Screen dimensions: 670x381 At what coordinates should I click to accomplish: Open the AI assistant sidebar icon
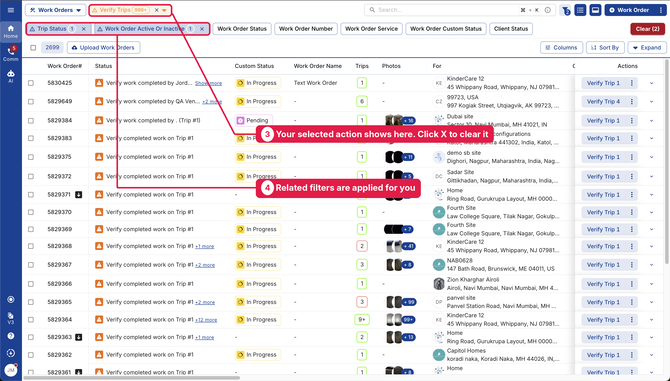[11, 76]
